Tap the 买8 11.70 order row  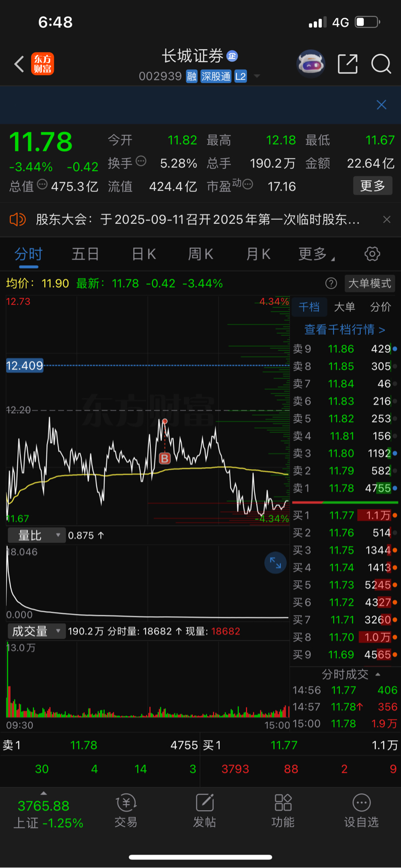tap(344, 637)
